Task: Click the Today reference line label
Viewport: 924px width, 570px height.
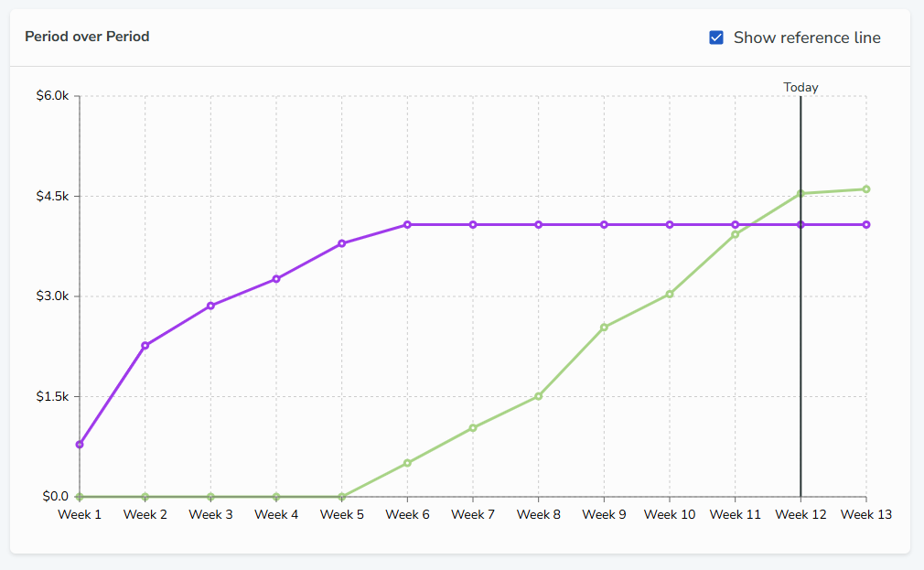Action: point(800,87)
